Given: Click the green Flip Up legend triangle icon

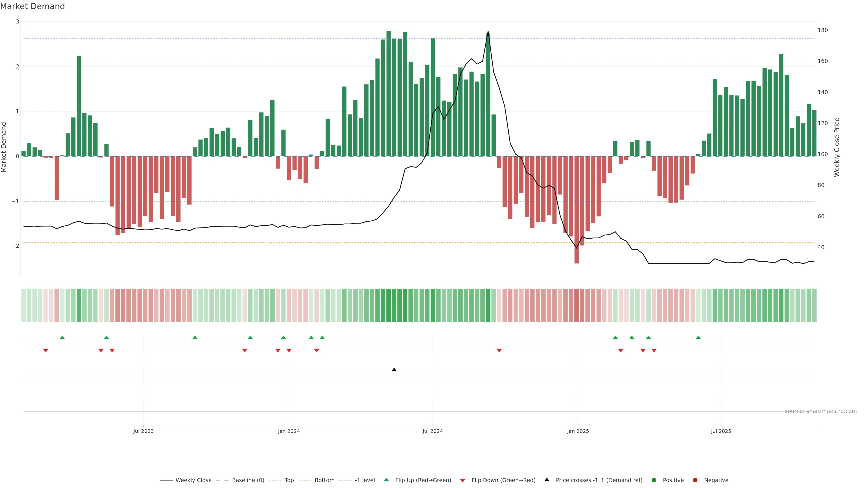Looking at the screenshot, I should 386,480.
